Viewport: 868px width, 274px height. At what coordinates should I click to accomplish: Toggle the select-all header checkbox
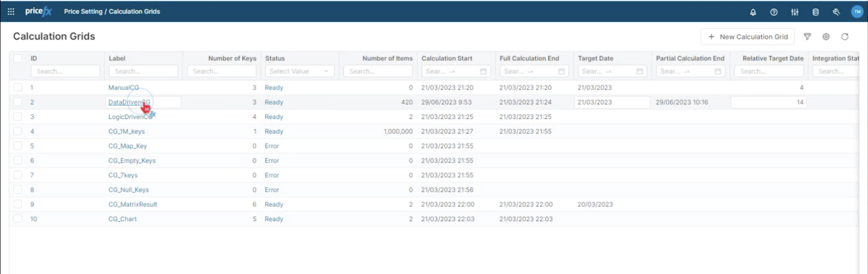pyautogui.click(x=18, y=58)
